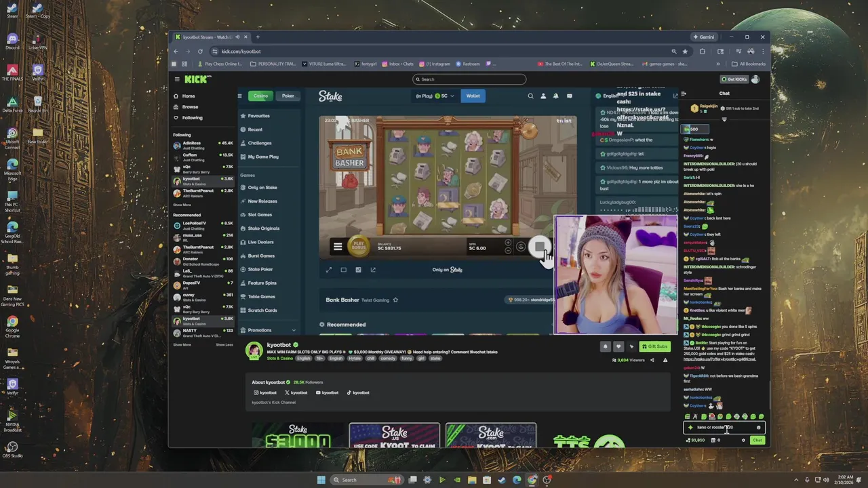
Task: Click the Stake Wallet button
Action: pyautogui.click(x=473, y=96)
